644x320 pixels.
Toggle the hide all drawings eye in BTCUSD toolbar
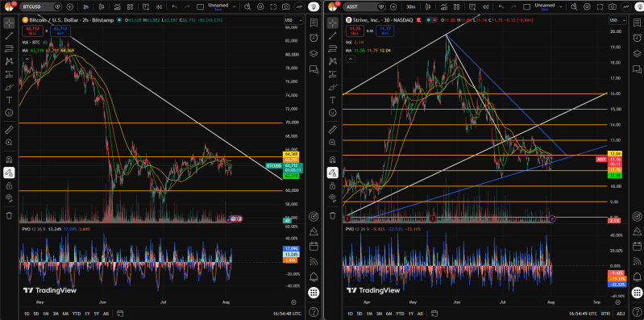9,197
